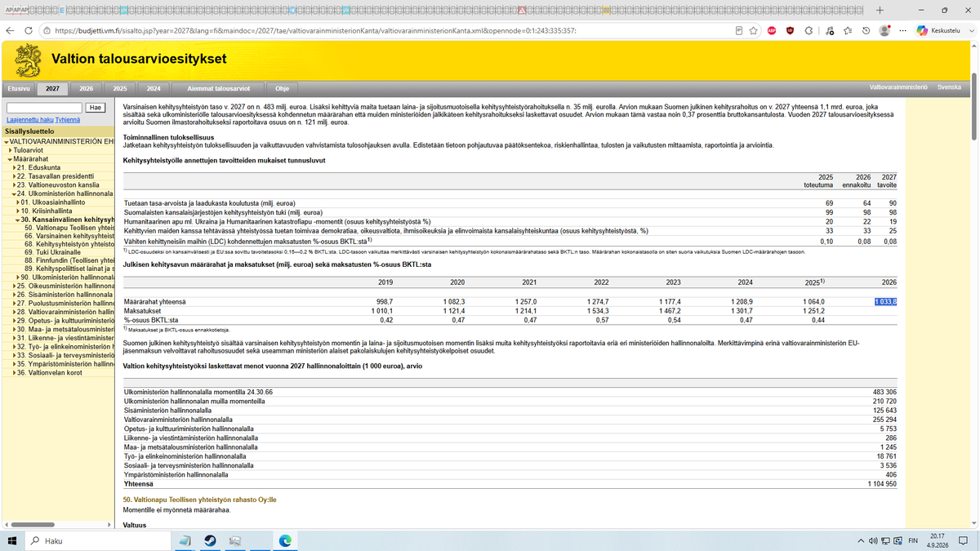Launch Steam from the taskbar
980x551 pixels.
point(210,540)
